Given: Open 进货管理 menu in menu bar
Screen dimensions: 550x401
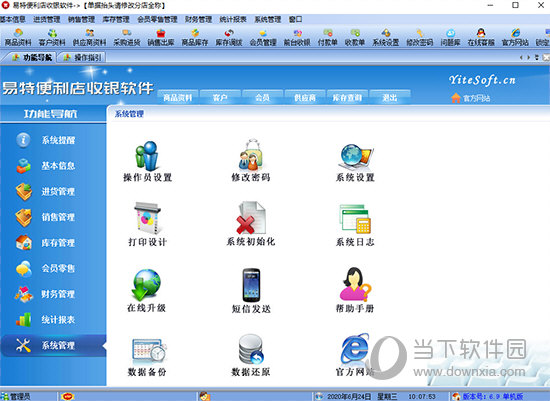Looking at the screenshot, I should (x=47, y=19).
